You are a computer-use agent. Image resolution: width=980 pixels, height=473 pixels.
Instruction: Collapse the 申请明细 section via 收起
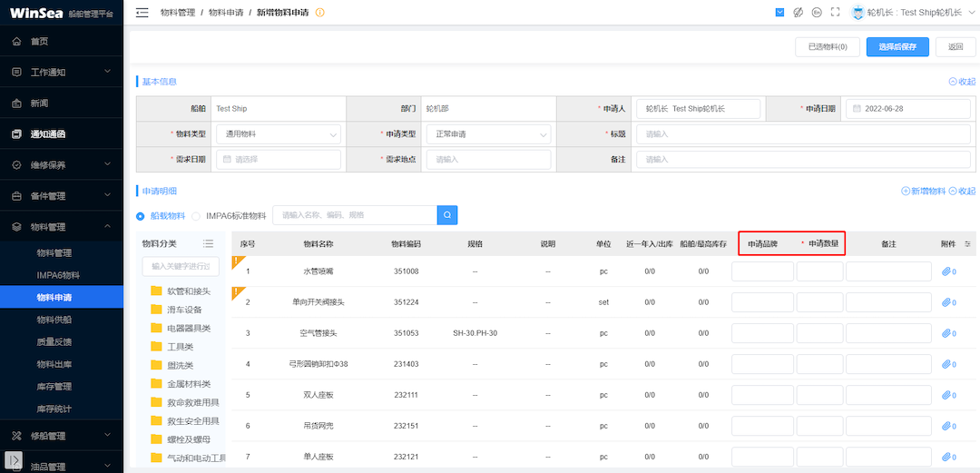tap(962, 191)
